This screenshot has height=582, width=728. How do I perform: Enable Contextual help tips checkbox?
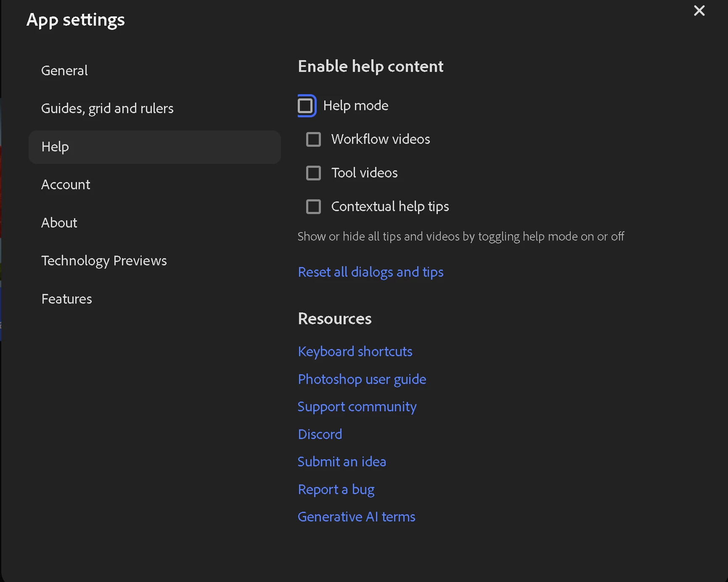(x=313, y=206)
